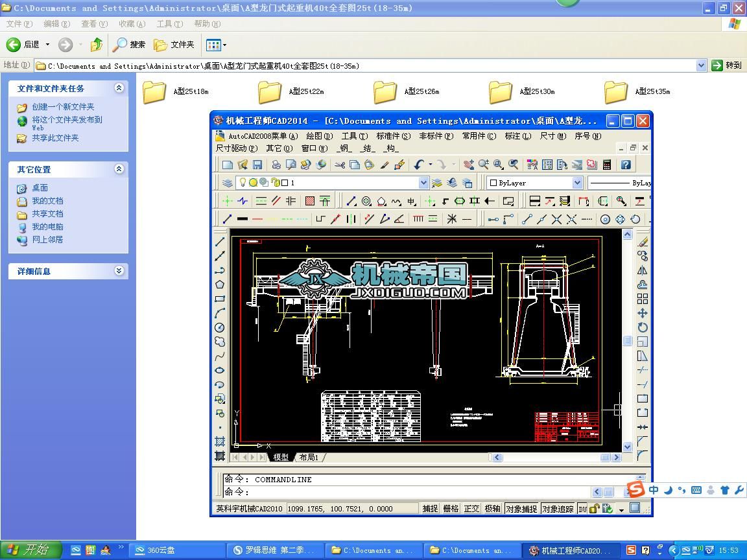This screenshot has height=560, width=747.
Task: Open the 绘图(D) menu
Action: (x=319, y=136)
